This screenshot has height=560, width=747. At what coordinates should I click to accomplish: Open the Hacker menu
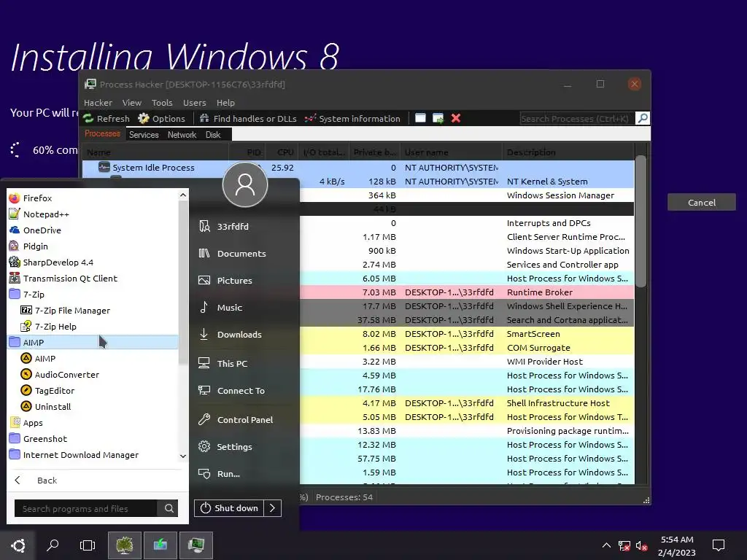[x=98, y=103]
